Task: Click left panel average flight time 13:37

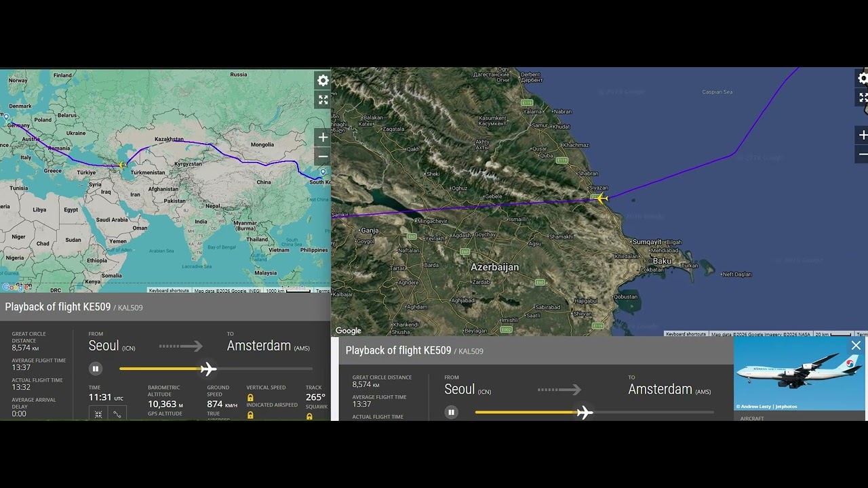Action: tap(21, 367)
